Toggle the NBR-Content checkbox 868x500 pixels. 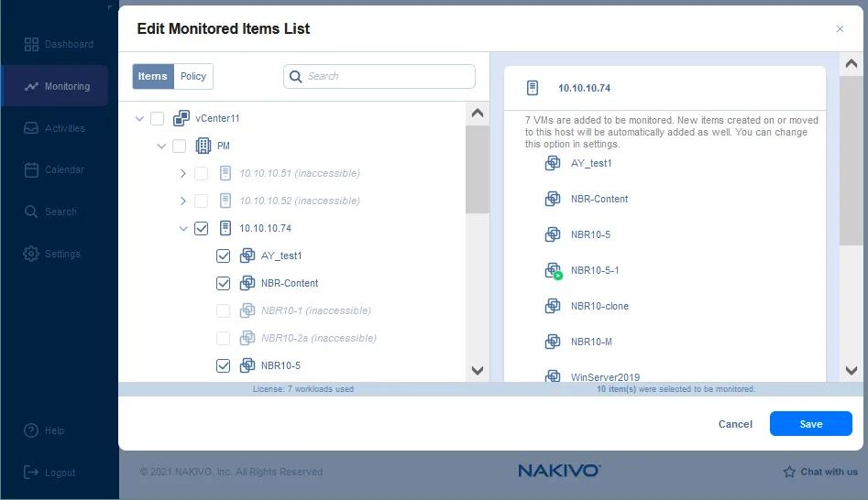(x=224, y=283)
